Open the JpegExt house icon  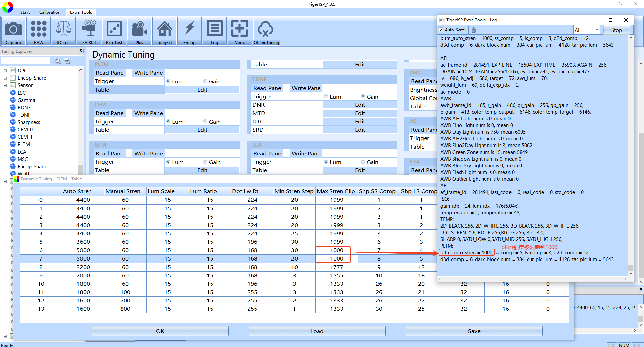tap(164, 31)
